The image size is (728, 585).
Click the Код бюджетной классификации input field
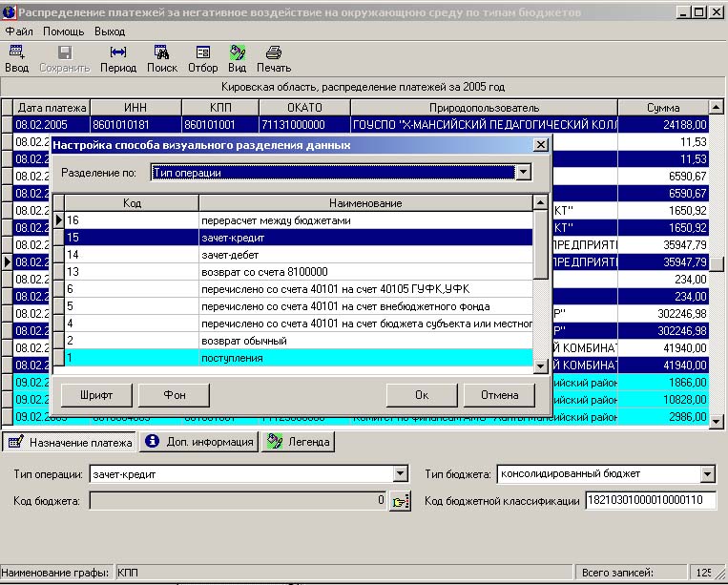click(x=651, y=501)
